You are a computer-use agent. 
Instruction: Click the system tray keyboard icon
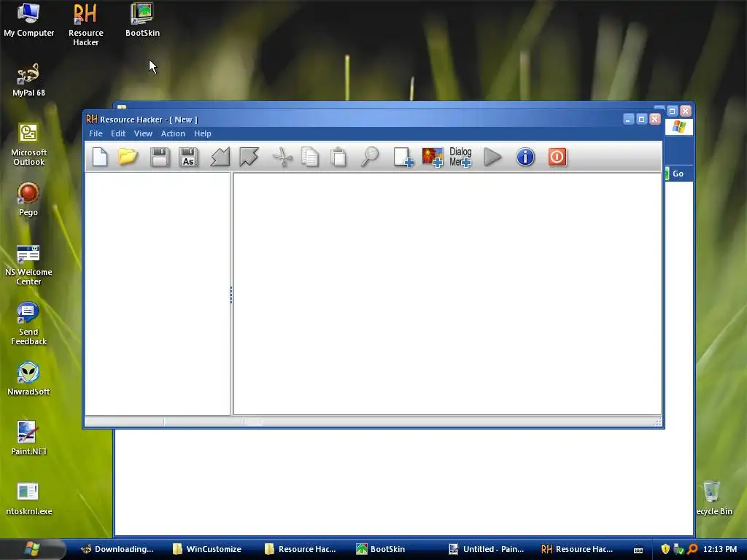638,550
